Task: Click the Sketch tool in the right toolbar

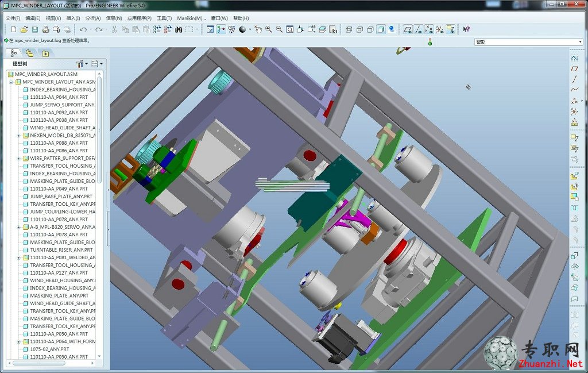Action: 574,58
